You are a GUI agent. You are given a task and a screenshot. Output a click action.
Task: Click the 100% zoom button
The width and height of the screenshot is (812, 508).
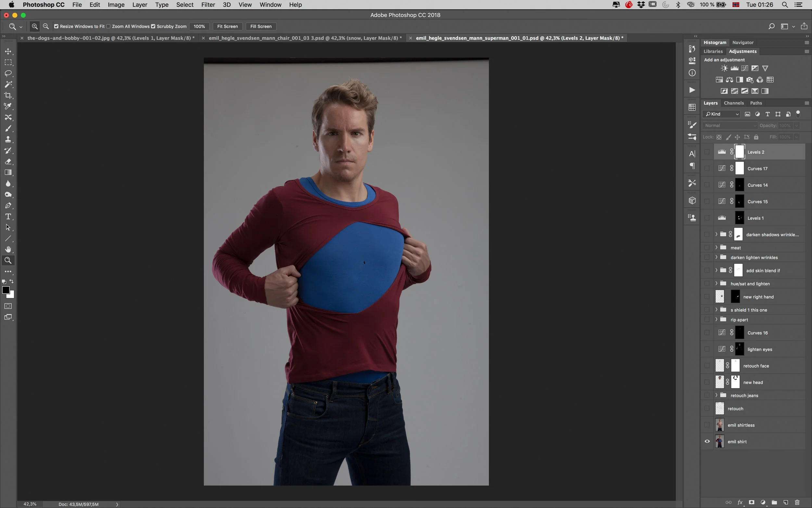[199, 26]
